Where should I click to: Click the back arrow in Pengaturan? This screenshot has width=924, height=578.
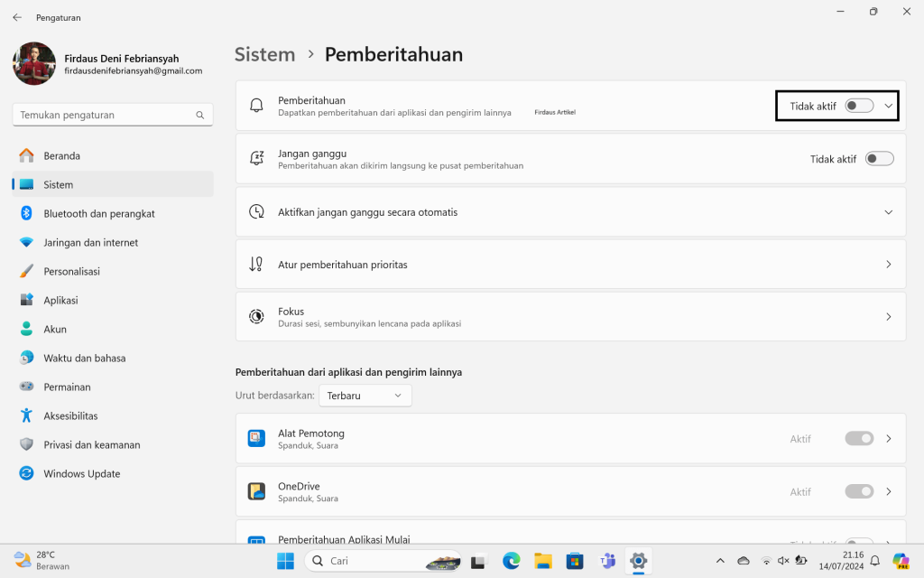point(17,17)
